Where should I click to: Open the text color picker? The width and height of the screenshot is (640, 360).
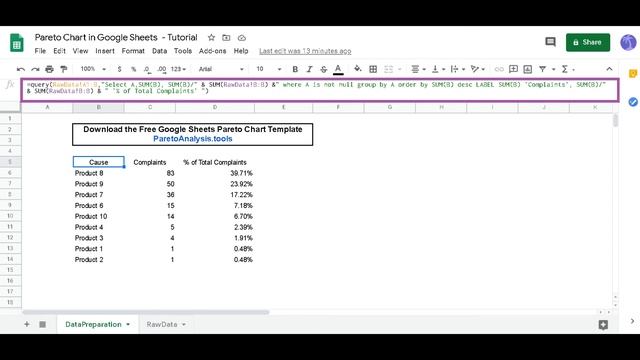coord(338,70)
